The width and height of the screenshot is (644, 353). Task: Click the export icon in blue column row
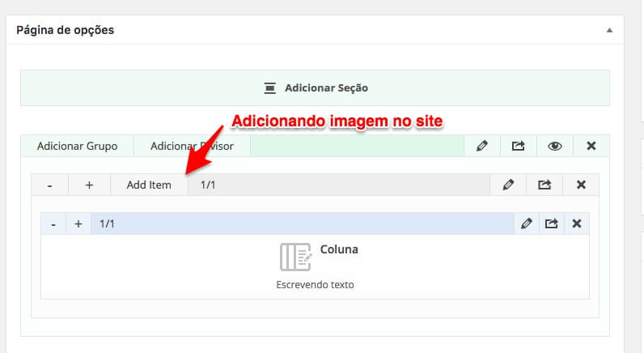click(x=551, y=223)
